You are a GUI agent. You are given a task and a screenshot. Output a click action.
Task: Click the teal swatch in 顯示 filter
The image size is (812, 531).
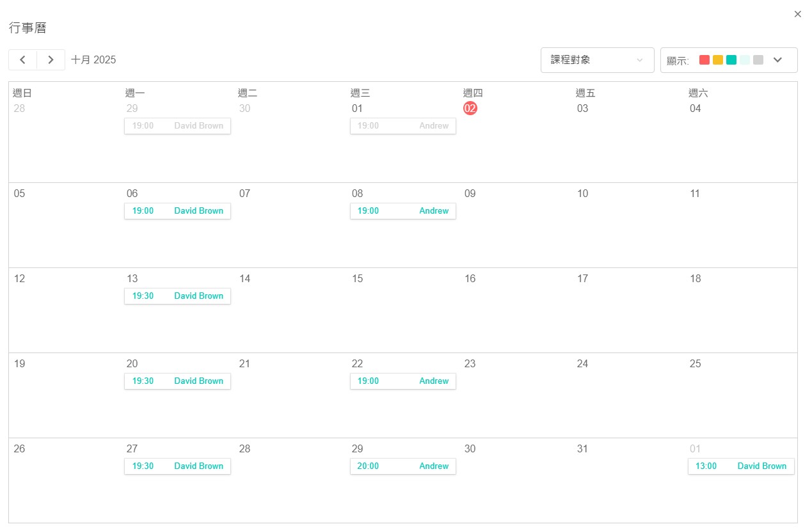[x=731, y=60]
